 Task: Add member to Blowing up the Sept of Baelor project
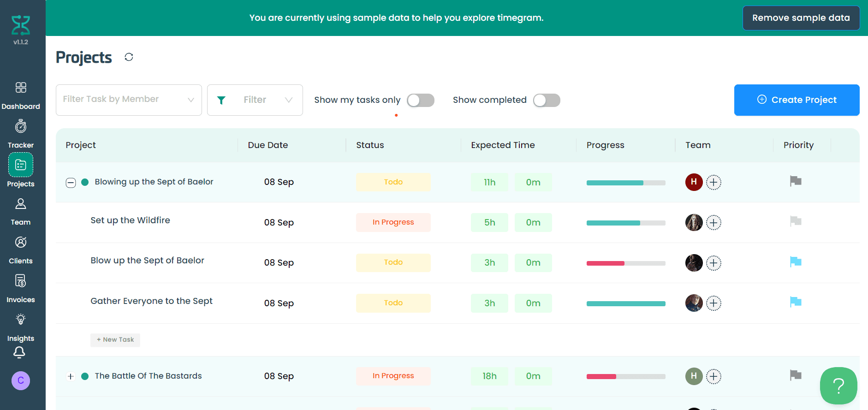tap(713, 182)
